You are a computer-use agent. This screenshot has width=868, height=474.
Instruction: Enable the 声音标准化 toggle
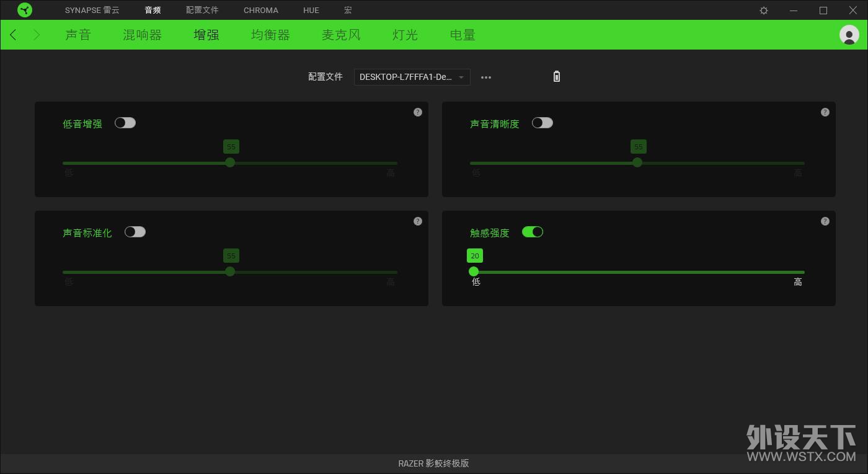[135, 232]
